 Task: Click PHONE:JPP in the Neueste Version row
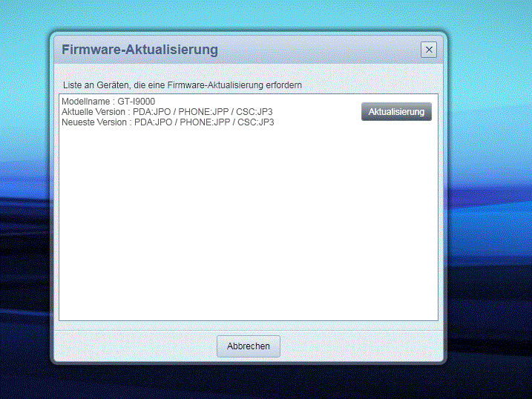click(x=205, y=122)
